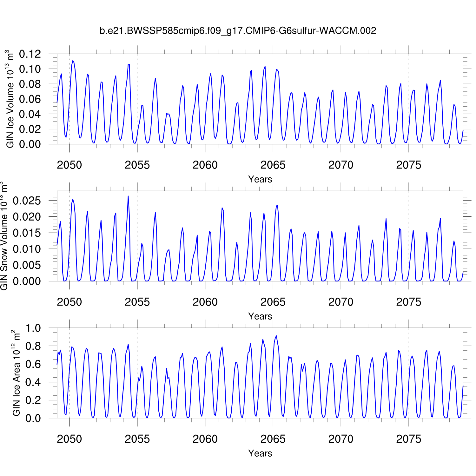Viewport: 476px width, 476px height.
Task: Click the tallest snow volume peak before 2055
Action: [x=128, y=196]
